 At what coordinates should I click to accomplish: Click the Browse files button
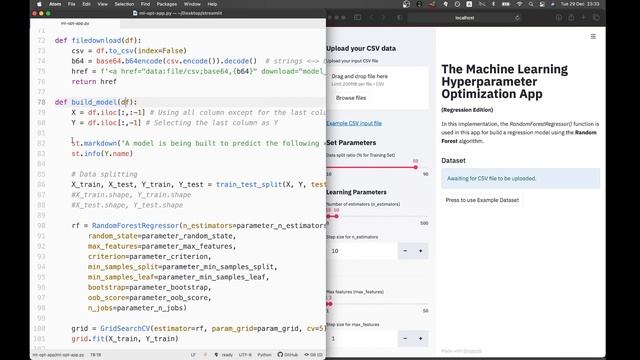(x=351, y=98)
